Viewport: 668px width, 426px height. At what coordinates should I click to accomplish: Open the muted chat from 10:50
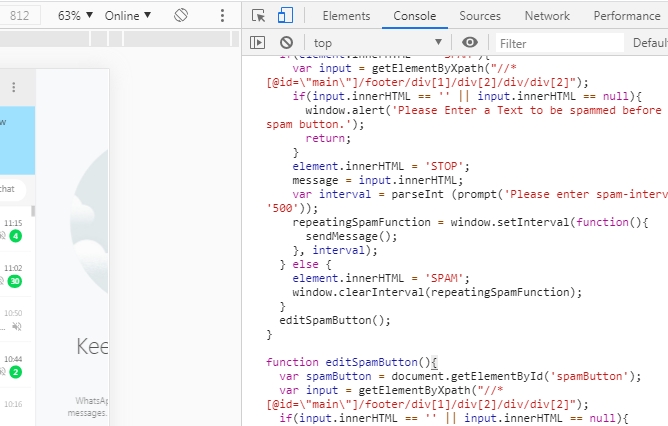pyautogui.click(x=16, y=319)
